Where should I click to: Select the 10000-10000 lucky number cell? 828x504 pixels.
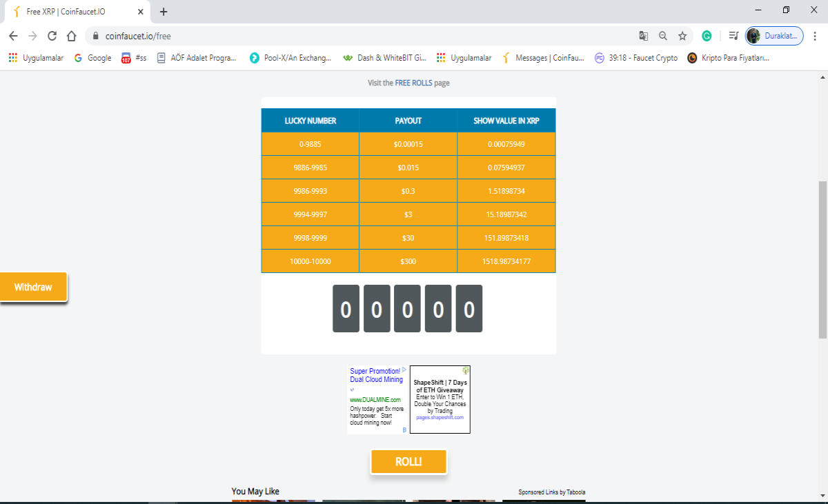coord(310,261)
